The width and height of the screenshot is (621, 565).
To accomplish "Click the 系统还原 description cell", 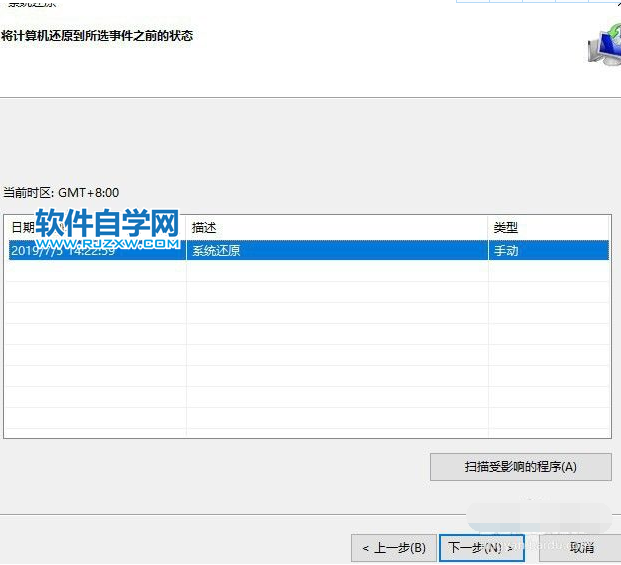I will pyautogui.click(x=216, y=251).
